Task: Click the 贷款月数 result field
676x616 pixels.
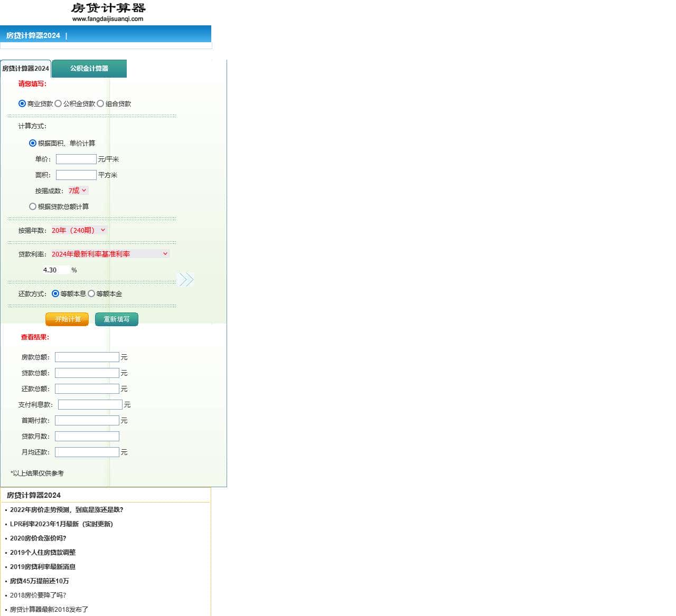Action: click(x=87, y=437)
